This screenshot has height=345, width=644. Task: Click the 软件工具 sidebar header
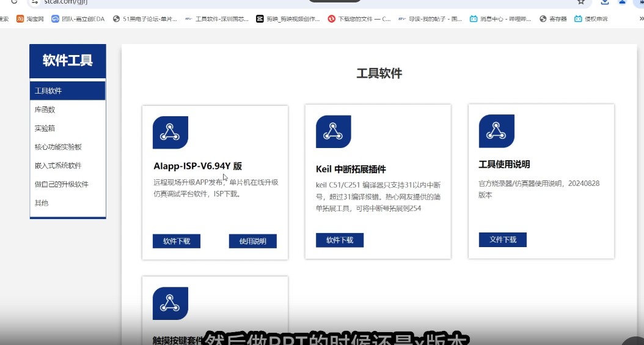point(68,61)
